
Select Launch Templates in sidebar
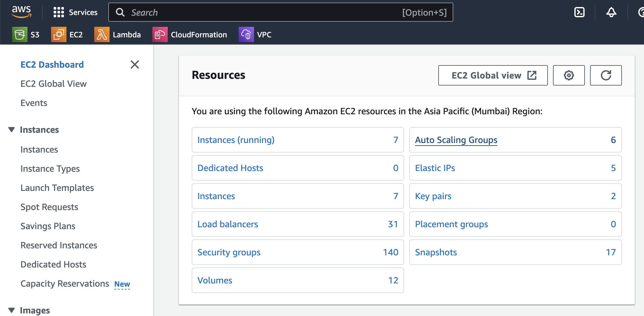[57, 188]
